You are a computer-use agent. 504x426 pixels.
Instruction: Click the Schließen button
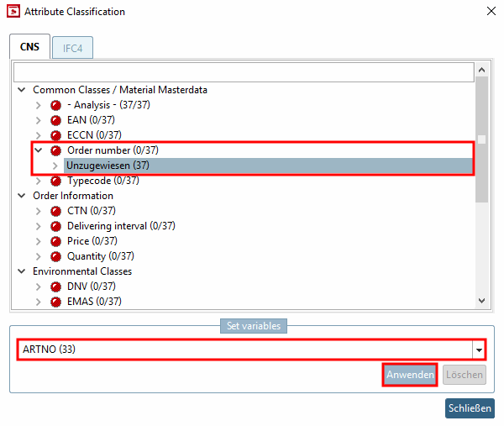click(x=469, y=408)
